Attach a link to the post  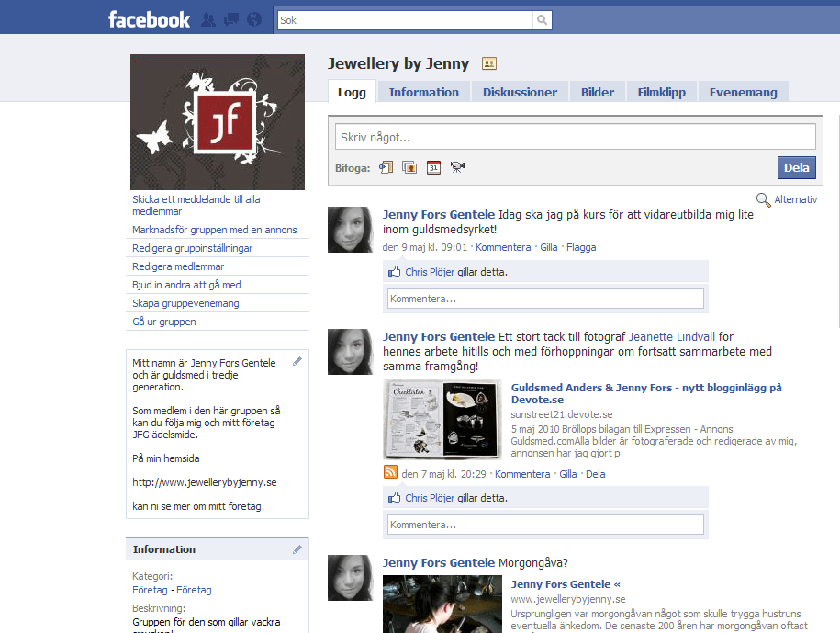tap(386, 167)
